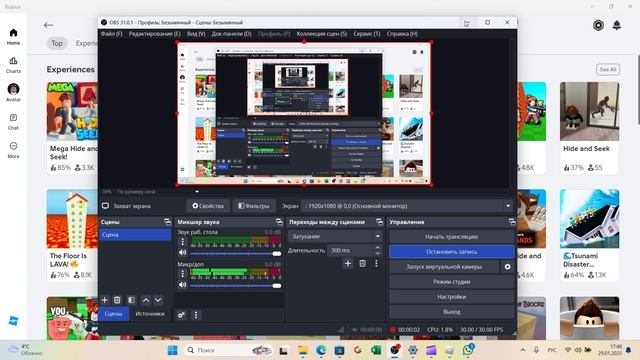The image size is (640, 360).
Task: Add a new scene with plus icon
Action: 104,300
